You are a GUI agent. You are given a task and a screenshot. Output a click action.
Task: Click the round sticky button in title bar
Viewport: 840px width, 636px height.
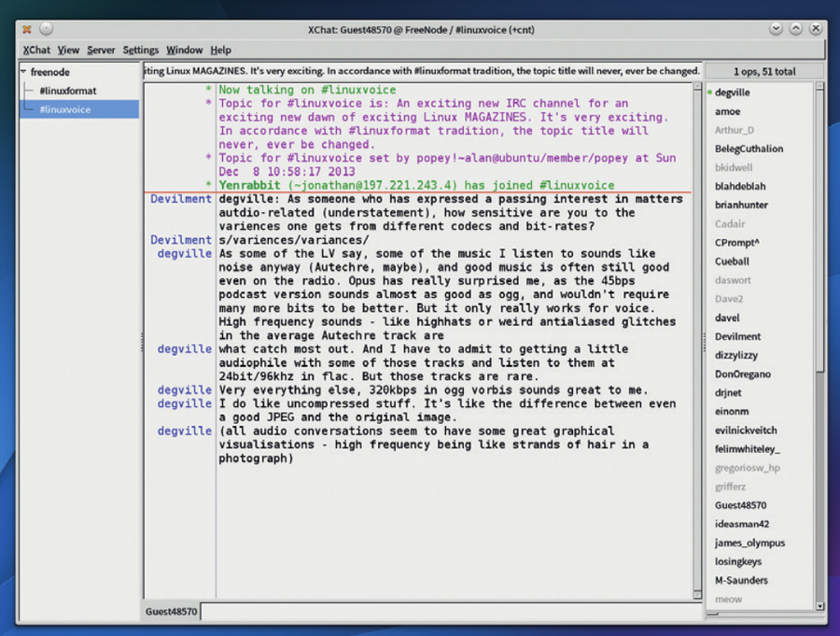(x=46, y=29)
